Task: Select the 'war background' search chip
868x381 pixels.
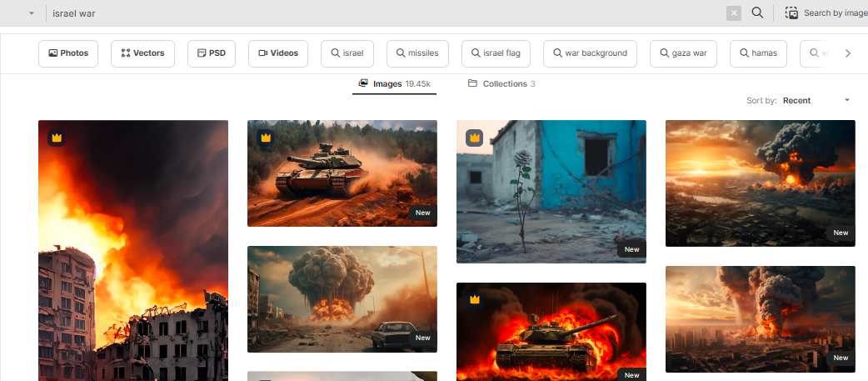Action: [x=590, y=53]
